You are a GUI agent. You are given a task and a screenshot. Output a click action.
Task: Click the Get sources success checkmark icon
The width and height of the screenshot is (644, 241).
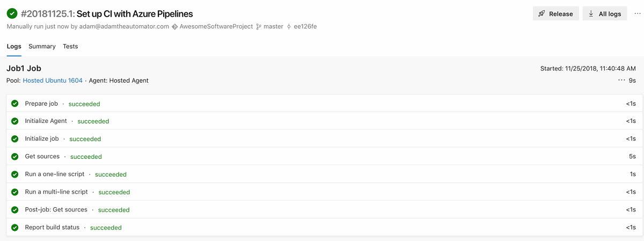click(15, 157)
